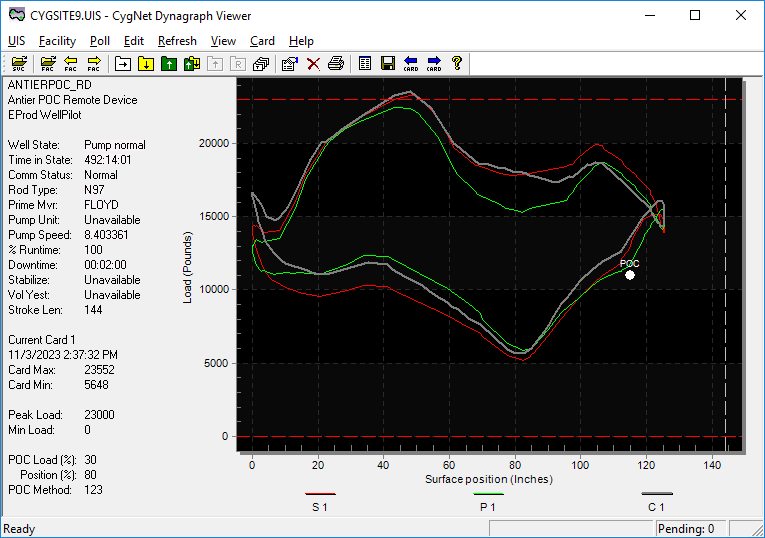Viewport: 765px width, 538px height.
Task: Click the combined green and yellow folders icon
Action: (x=192, y=63)
